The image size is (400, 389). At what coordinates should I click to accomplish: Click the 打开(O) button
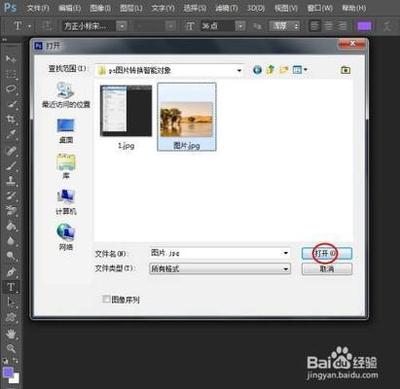coord(326,253)
